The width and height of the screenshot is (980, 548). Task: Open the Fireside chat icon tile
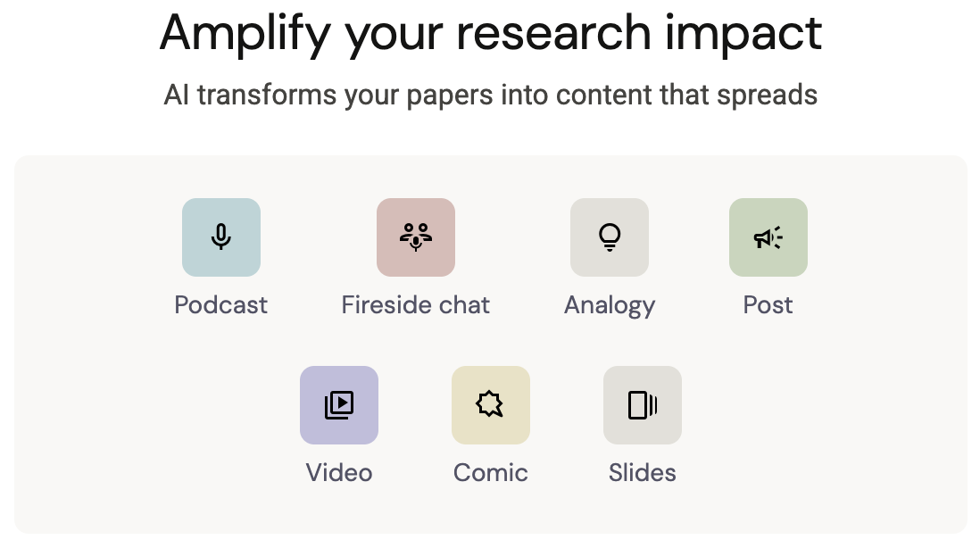tap(416, 237)
